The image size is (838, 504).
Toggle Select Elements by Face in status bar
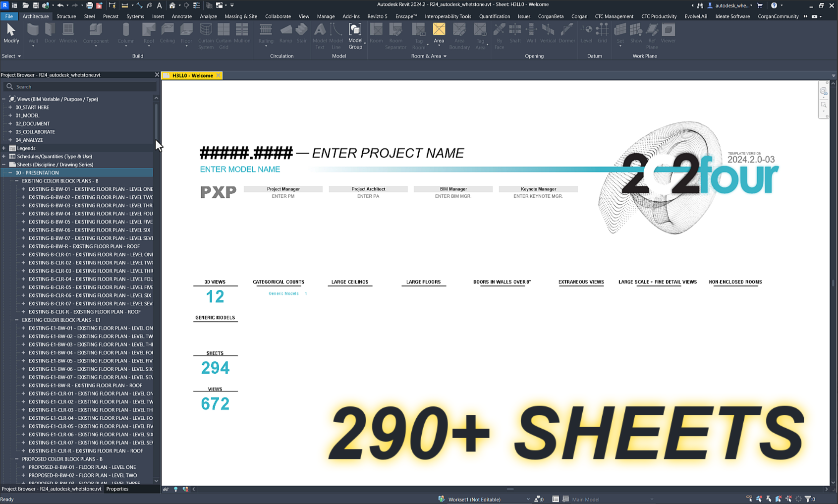tap(779, 499)
